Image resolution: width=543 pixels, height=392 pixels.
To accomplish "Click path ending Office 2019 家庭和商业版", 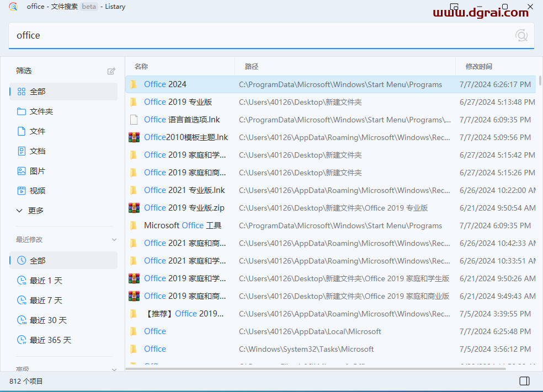I will (x=344, y=296).
